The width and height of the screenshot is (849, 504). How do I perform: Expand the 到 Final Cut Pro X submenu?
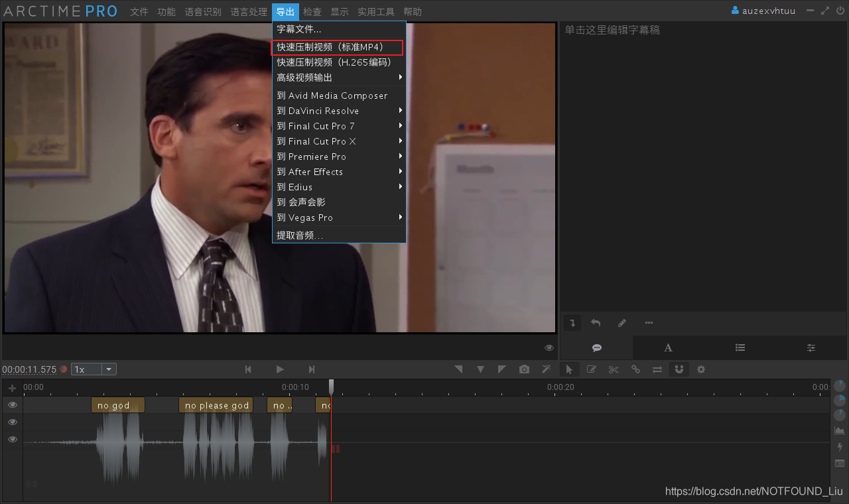coord(339,141)
